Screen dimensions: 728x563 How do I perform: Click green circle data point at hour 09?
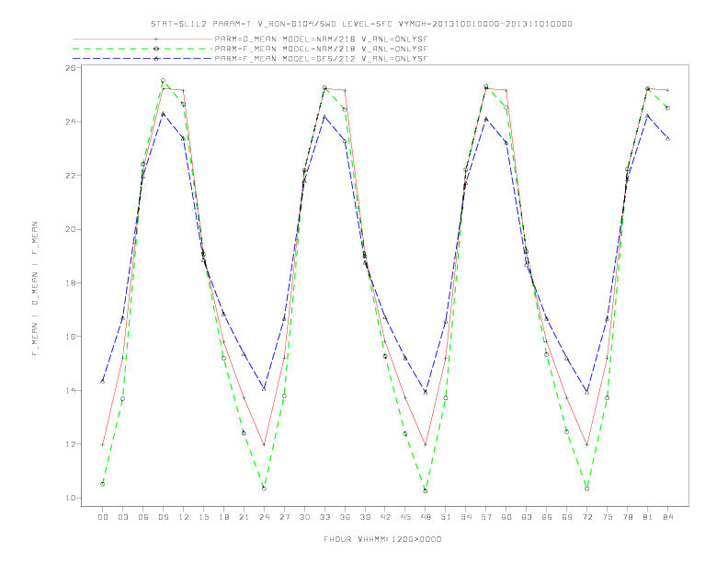point(163,81)
